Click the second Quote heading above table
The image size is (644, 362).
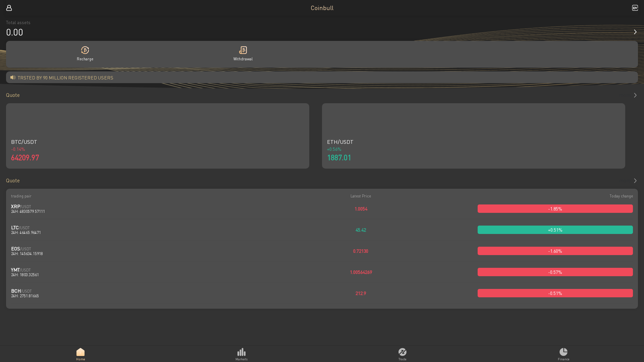tap(13, 181)
